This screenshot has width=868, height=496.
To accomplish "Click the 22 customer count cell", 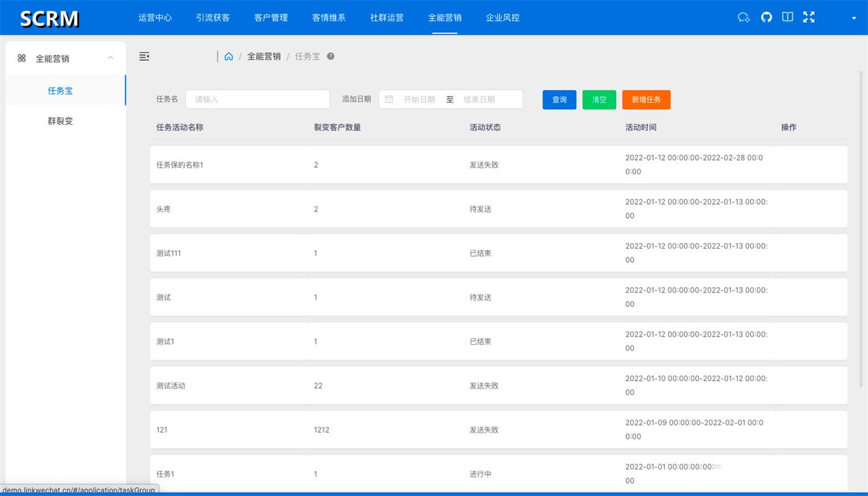I will pos(318,386).
